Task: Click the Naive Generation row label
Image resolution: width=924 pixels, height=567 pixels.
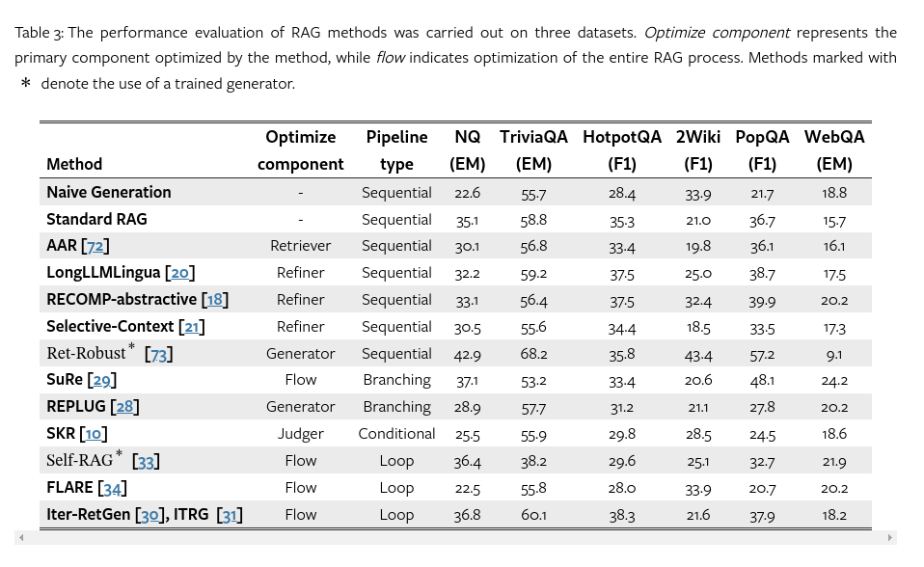Action: 109,192
